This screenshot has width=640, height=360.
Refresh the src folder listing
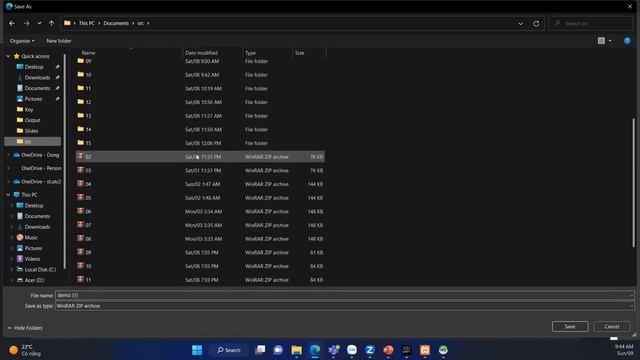click(536, 24)
